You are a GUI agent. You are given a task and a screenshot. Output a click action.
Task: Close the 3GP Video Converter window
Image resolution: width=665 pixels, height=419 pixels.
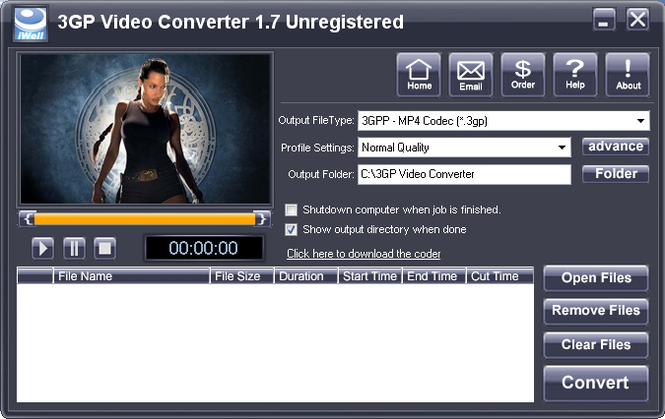tap(638, 20)
